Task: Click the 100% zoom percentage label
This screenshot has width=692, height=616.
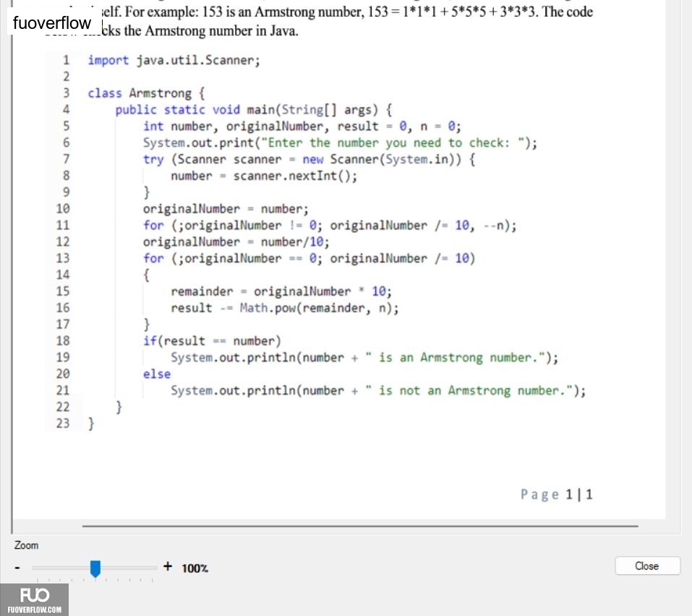Action: (x=195, y=568)
